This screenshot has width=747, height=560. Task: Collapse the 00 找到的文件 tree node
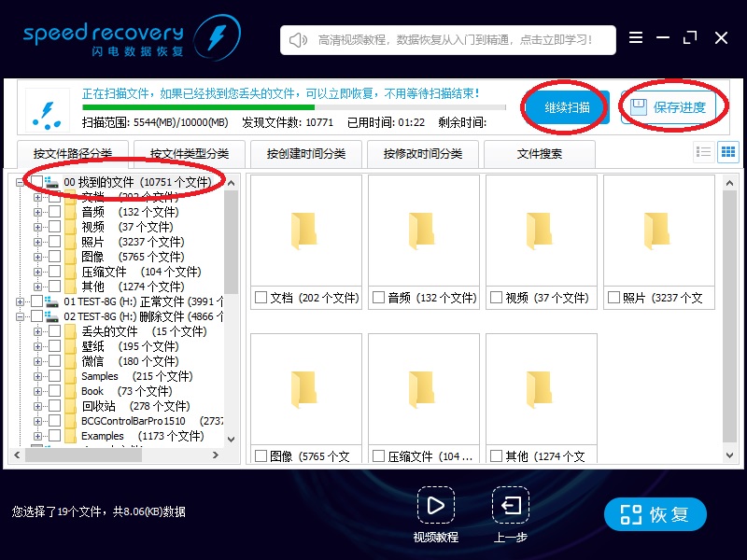pyautogui.click(x=21, y=181)
